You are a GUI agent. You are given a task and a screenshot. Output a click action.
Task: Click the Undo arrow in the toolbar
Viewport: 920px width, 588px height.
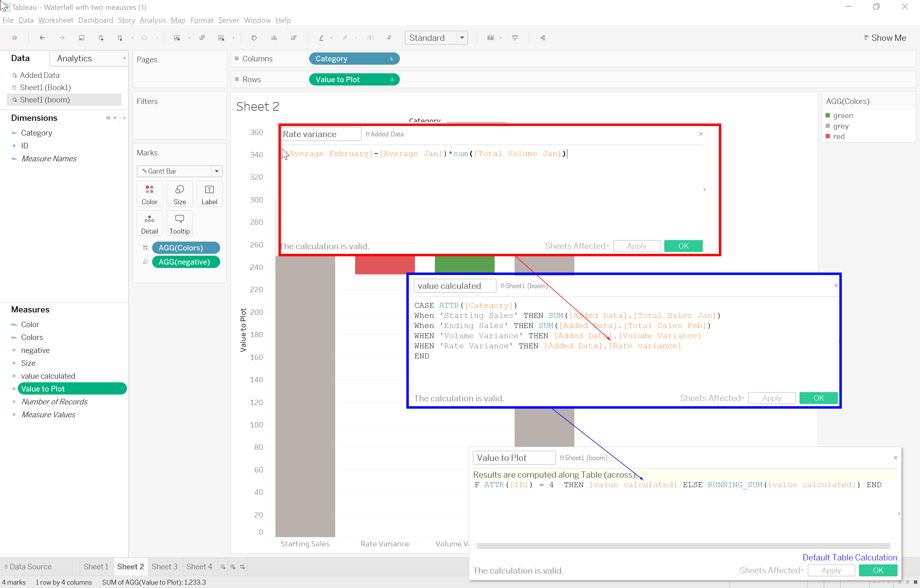point(42,37)
